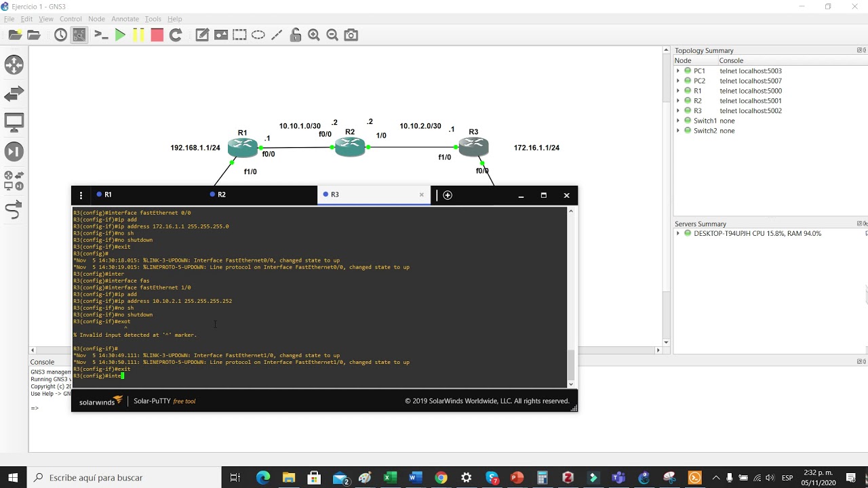Image resolution: width=868 pixels, height=488 pixels.
Task: Expand R3 in Topology Summary
Action: (677, 110)
